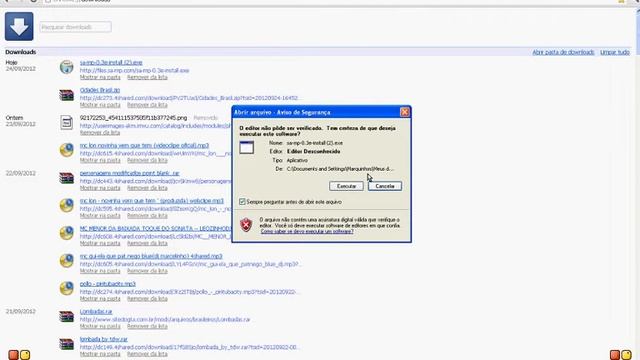The height and width of the screenshot is (360, 640).
Task: Click the point blank rar archive icon
Action: point(67,178)
